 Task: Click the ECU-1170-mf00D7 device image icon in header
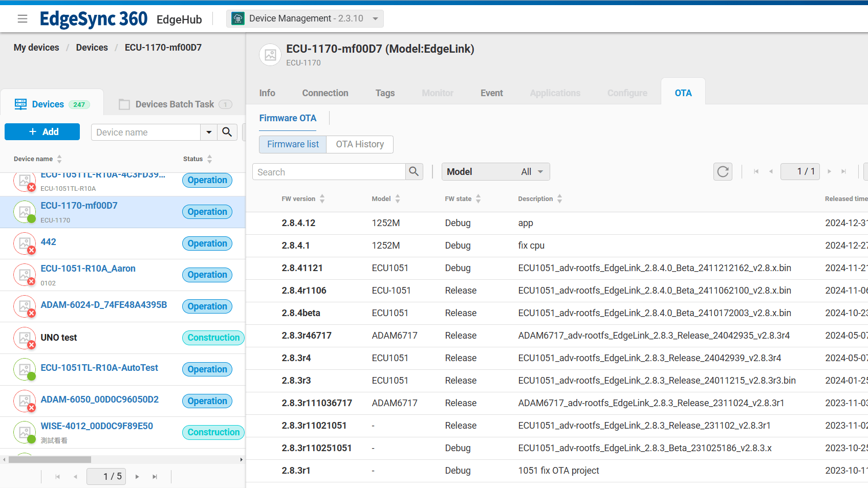click(270, 55)
